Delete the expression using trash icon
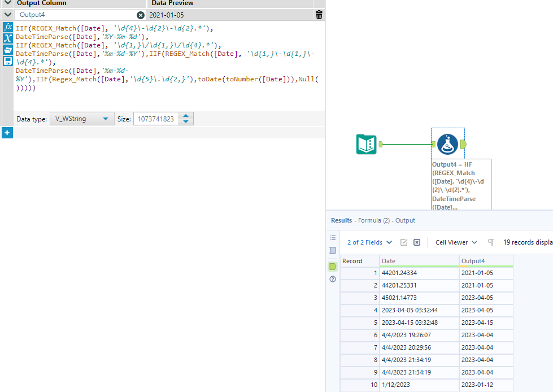The width and height of the screenshot is (553, 392). (x=319, y=15)
